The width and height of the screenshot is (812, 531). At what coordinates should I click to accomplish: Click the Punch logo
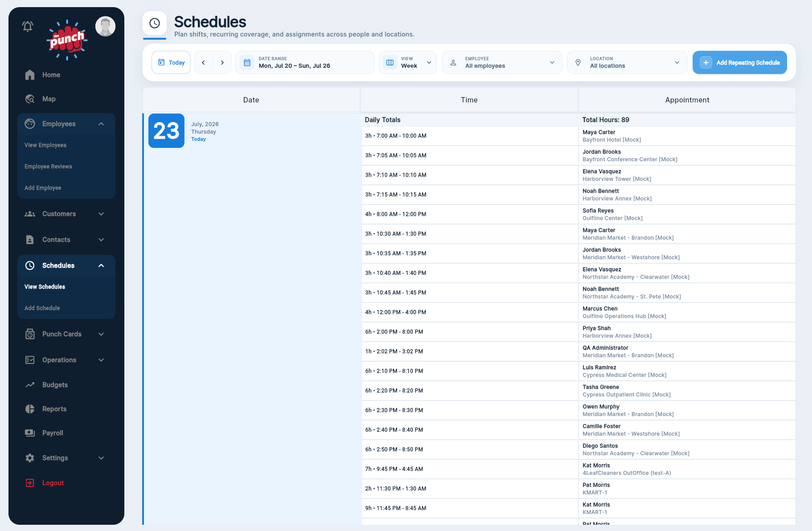[67, 40]
